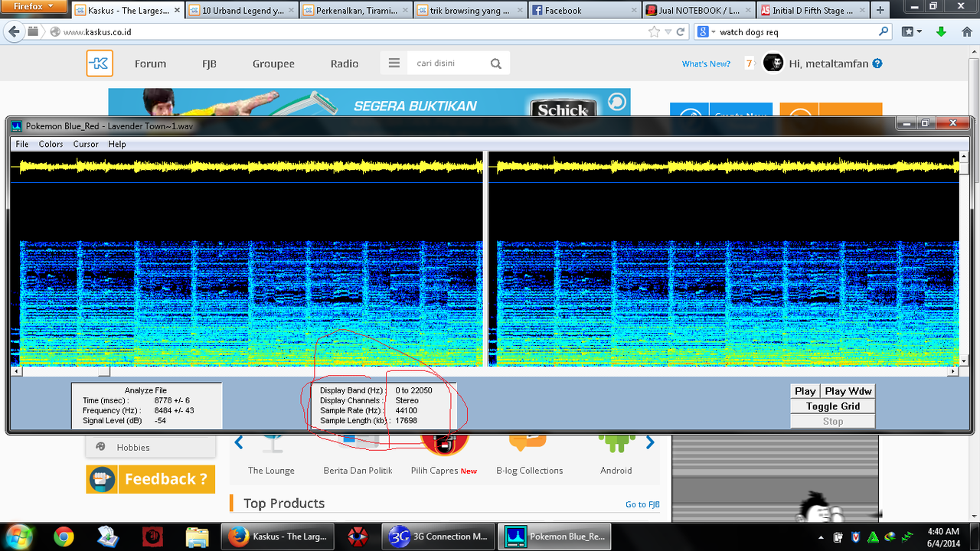Expand the search engine selector dropdown
The width and height of the screenshot is (980, 551).
point(707,32)
